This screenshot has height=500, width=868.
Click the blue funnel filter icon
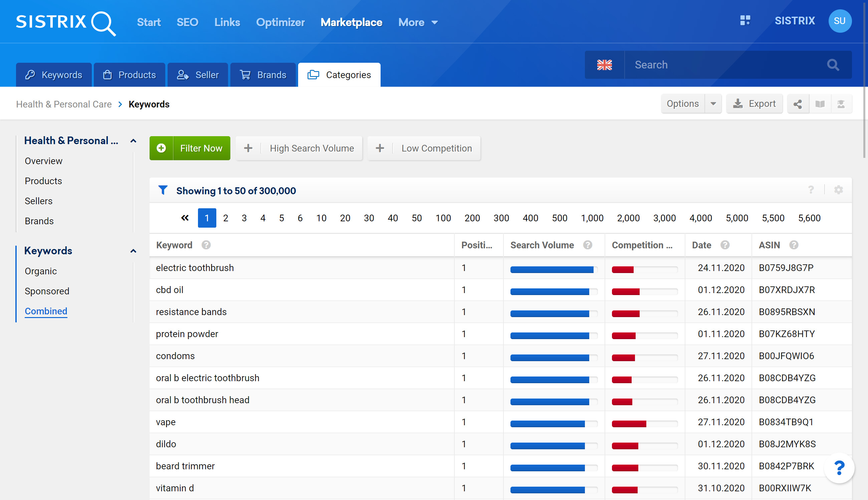click(x=163, y=190)
